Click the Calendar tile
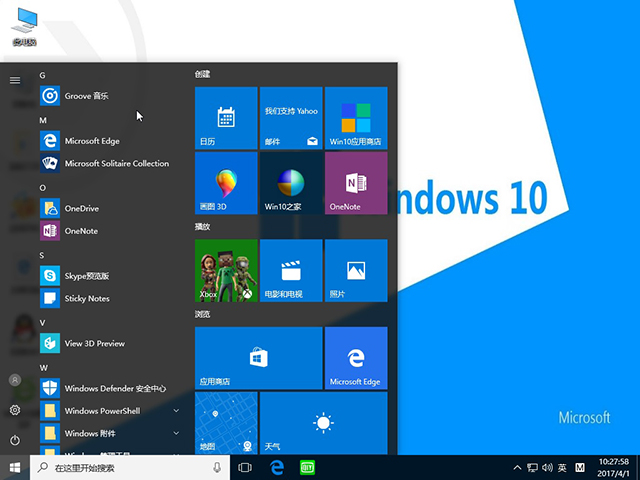The height and width of the screenshot is (480, 640). [226, 117]
